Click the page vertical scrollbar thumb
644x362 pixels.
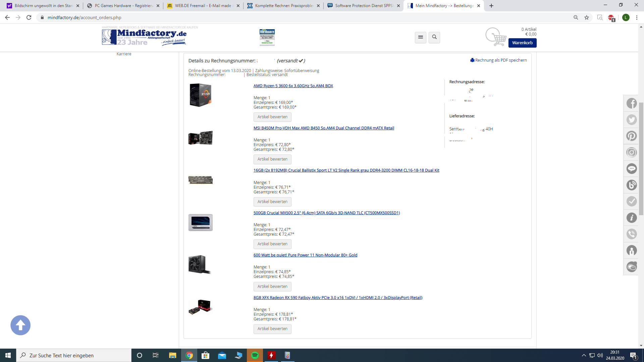pos(641,159)
